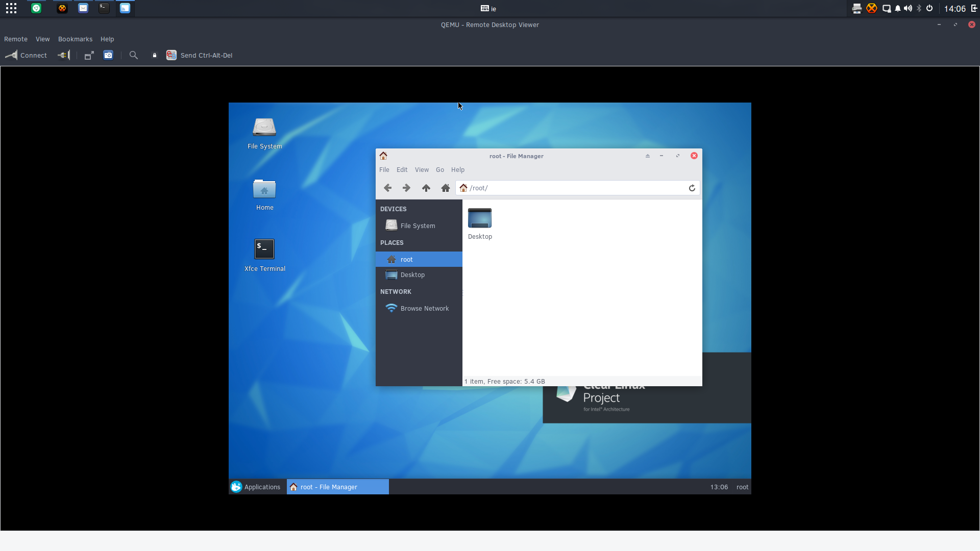Click the power tray icon
The width and height of the screenshot is (980, 551).
point(929,8)
